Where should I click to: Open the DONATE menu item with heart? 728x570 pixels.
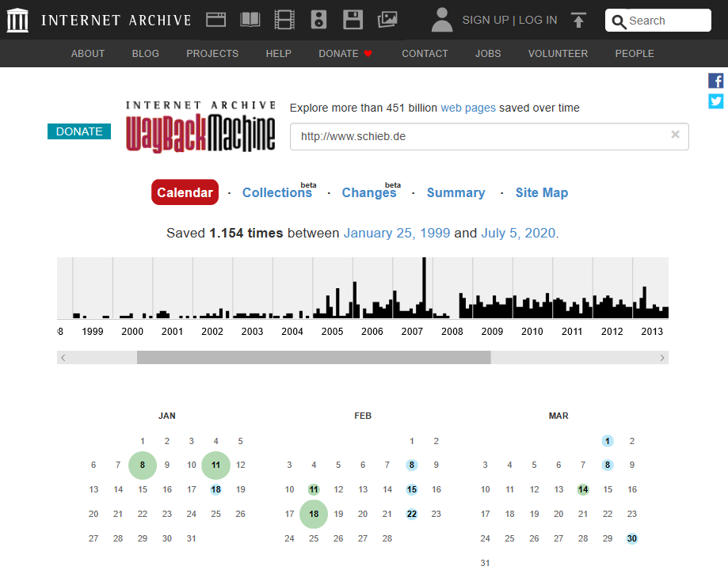[x=345, y=53]
